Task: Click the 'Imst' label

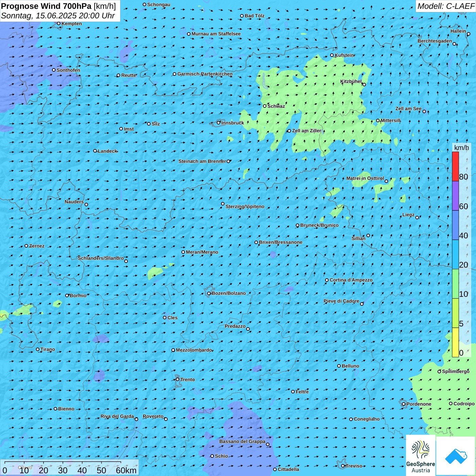Action: click(129, 129)
